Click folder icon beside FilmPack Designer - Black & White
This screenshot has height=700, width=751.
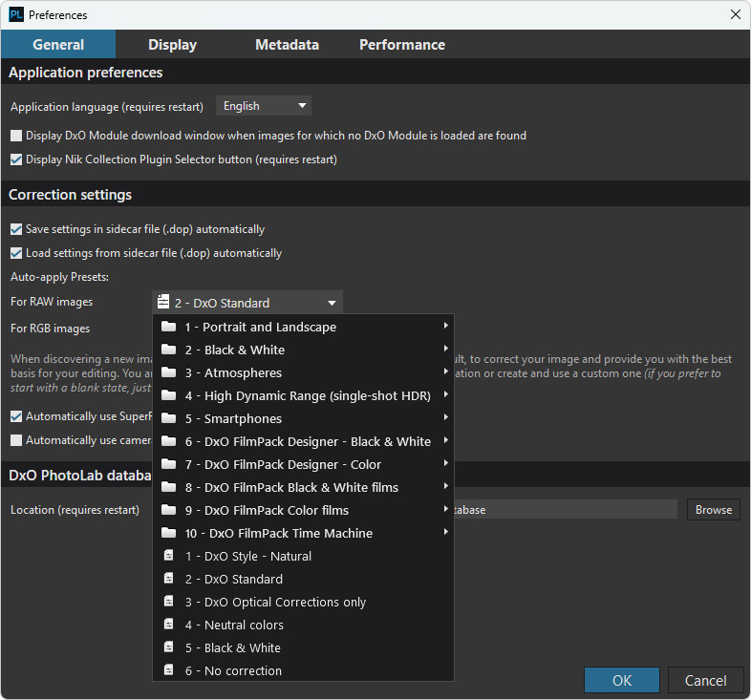tap(168, 441)
